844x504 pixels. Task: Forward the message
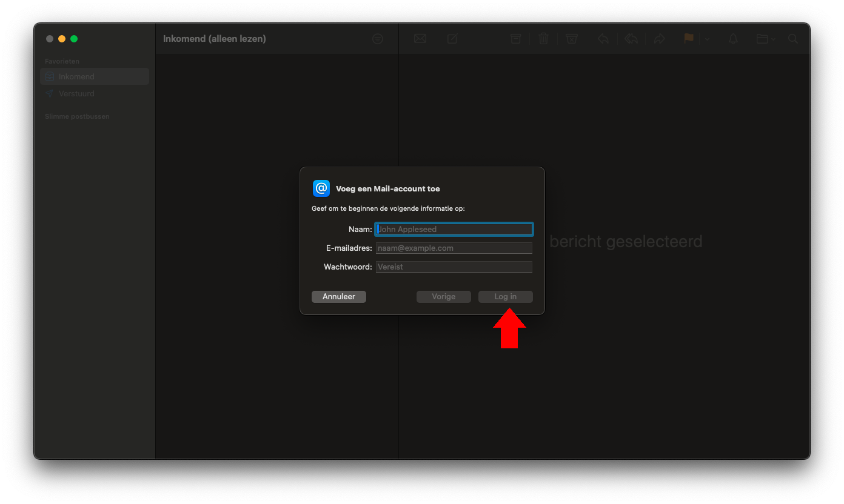pyautogui.click(x=660, y=38)
